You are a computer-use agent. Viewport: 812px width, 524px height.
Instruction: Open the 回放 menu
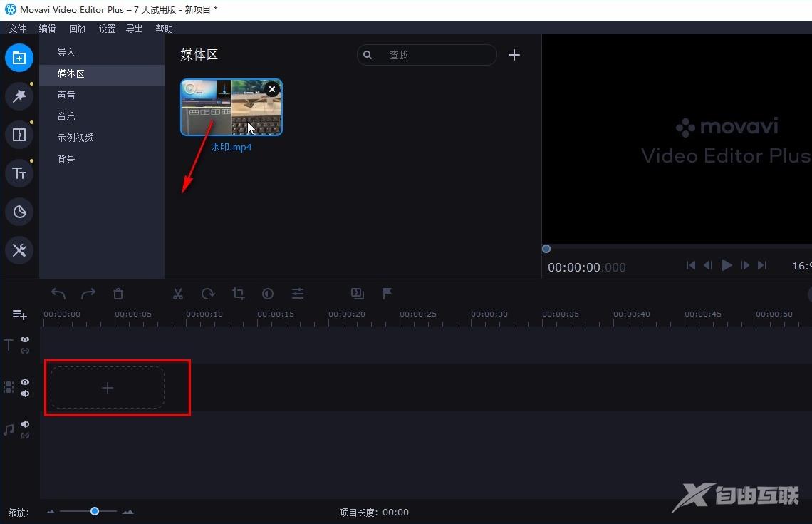coord(77,29)
